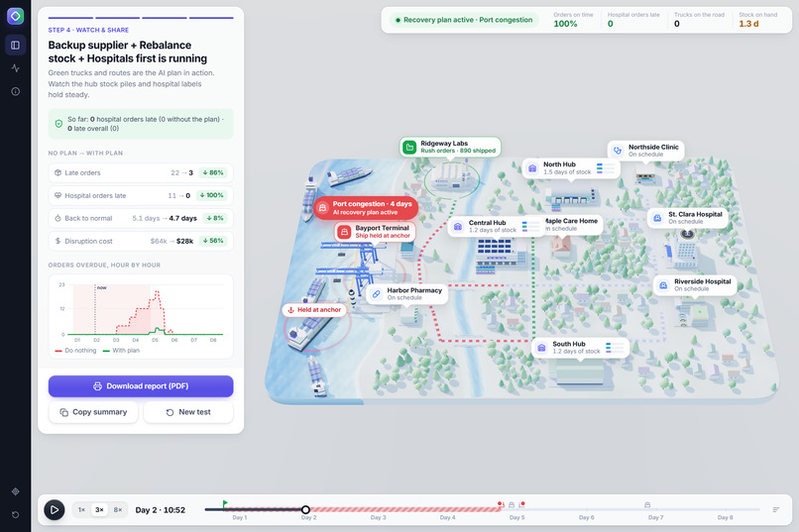The image size is (799, 532).
Task: Click the Bayport Terminal ship icon
Action: click(344, 232)
